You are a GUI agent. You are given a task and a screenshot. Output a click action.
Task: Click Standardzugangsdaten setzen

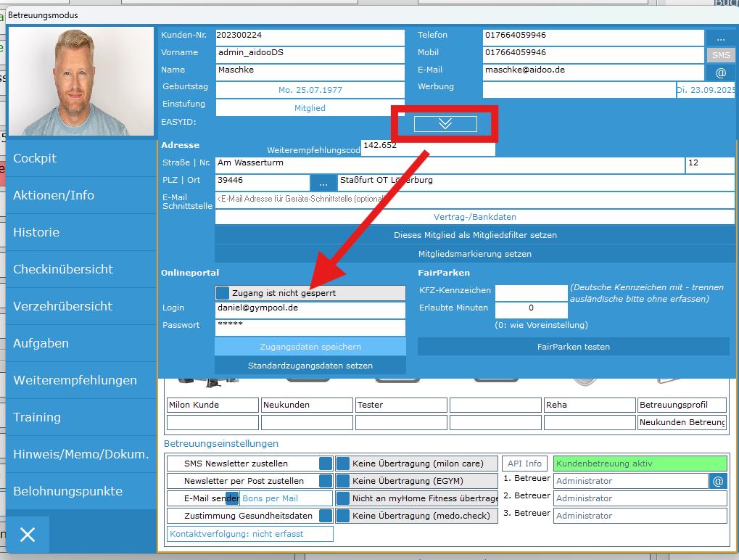[310, 366]
